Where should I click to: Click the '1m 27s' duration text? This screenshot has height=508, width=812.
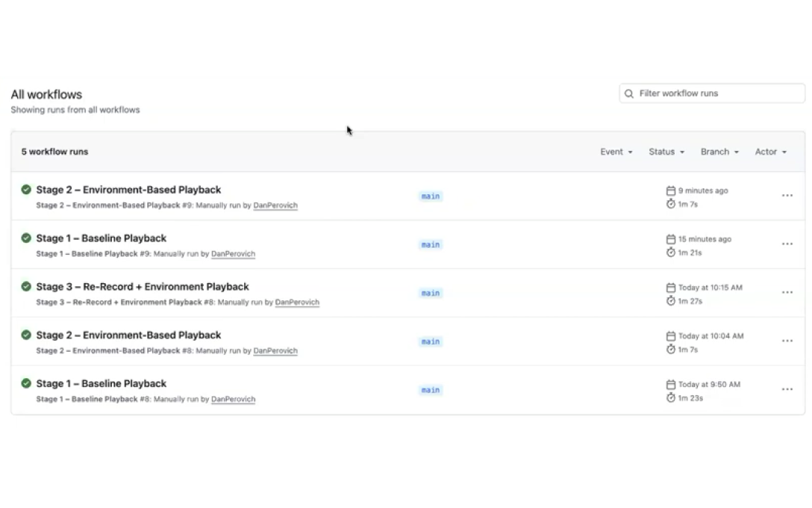(x=690, y=301)
